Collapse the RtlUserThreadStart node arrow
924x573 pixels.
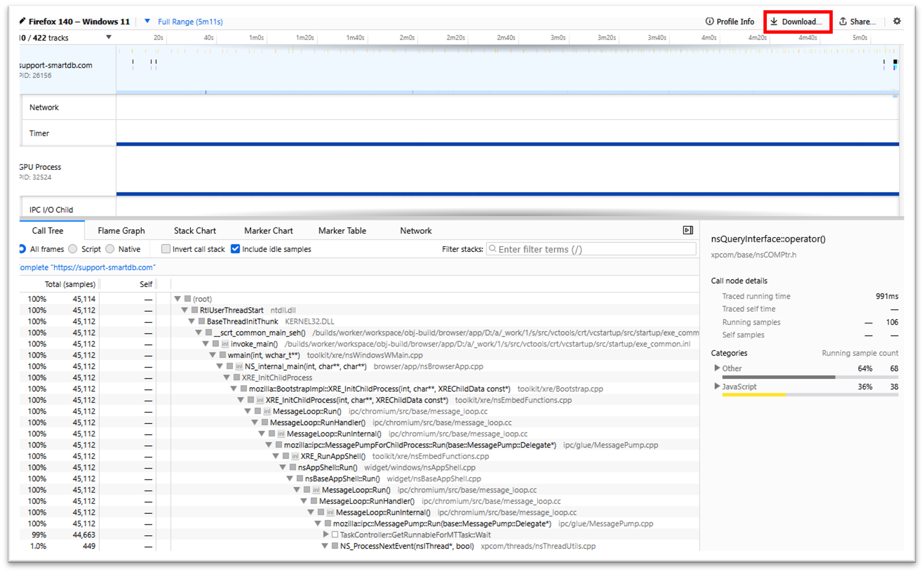click(x=184, y=310)
